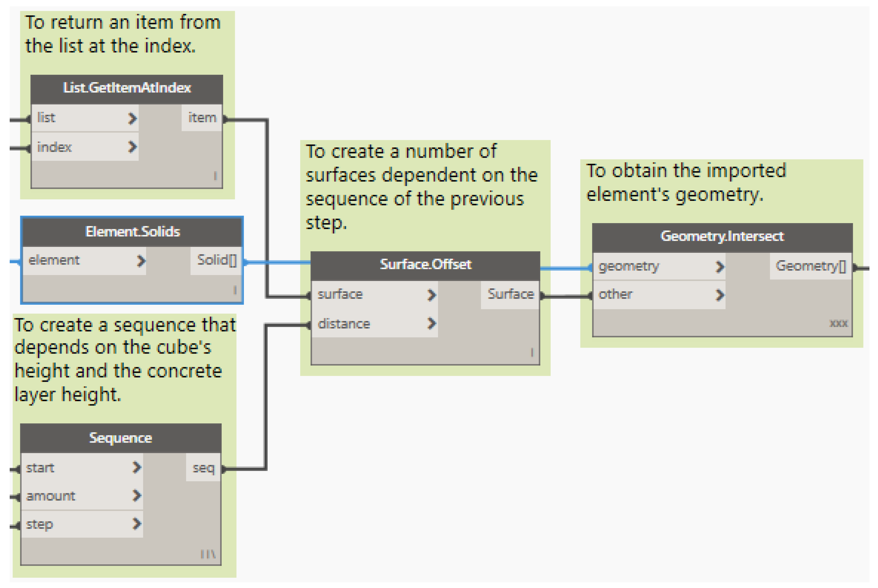
Task: Select the Geometry.Intersect node header
Action: pyautogui.click(x=722, y=237)
